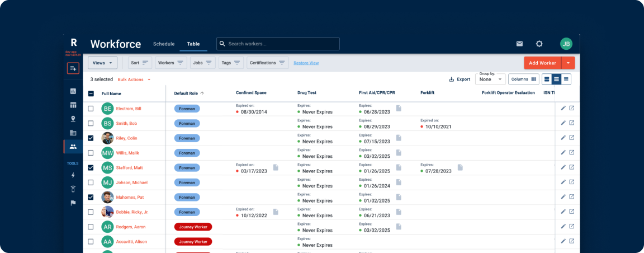
Task: Open the table layout icon in the sidebar
Action: (x=73, y=105)
